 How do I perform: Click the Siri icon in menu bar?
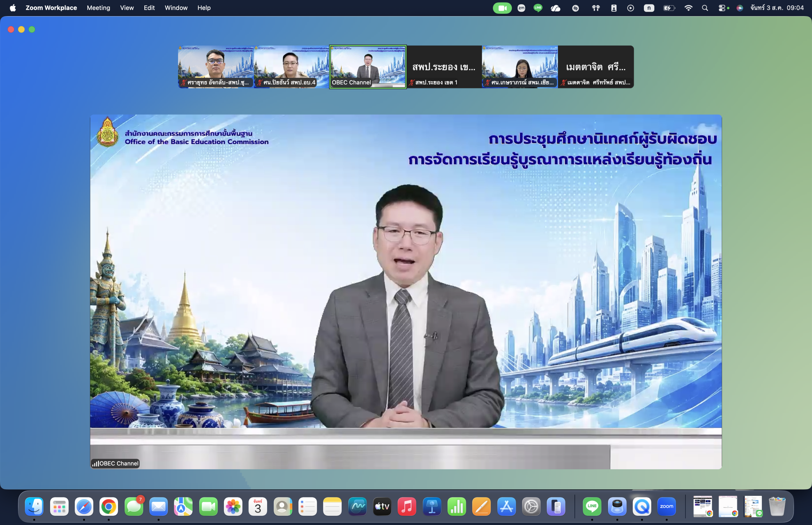tap(740, 8)
